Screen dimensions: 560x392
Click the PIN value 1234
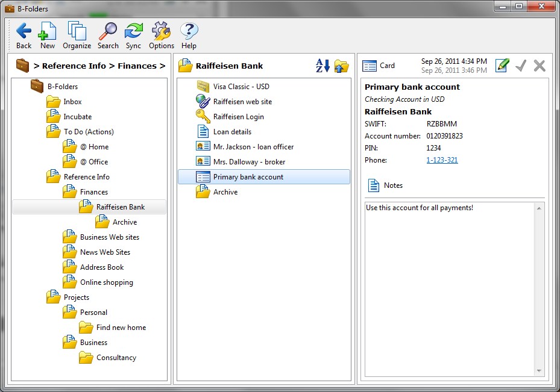(433, 148)
